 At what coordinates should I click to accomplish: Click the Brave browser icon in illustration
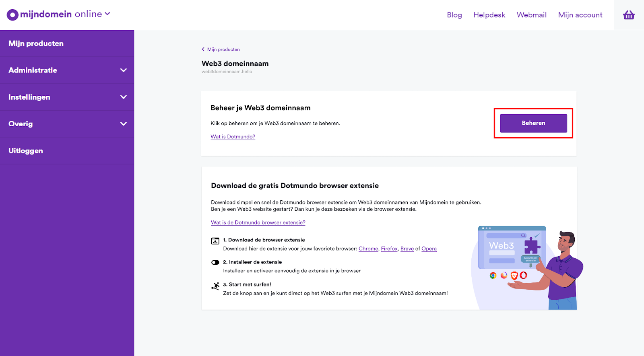point(514,276)
